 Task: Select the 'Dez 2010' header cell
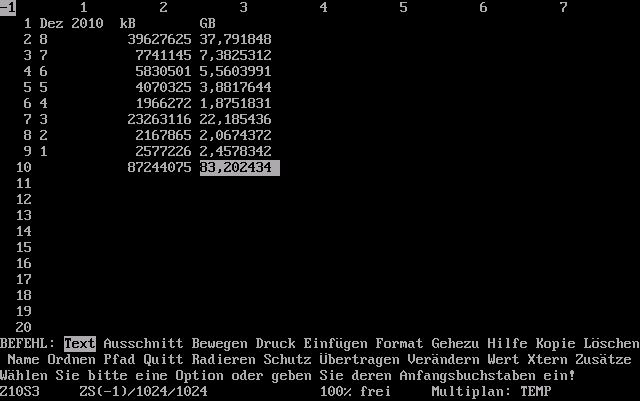71,23
